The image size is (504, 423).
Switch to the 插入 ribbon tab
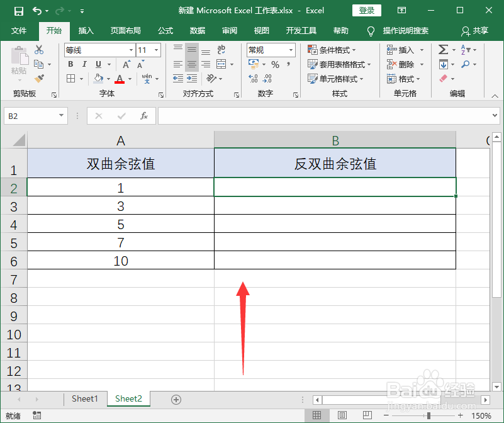tap(85, 30)
